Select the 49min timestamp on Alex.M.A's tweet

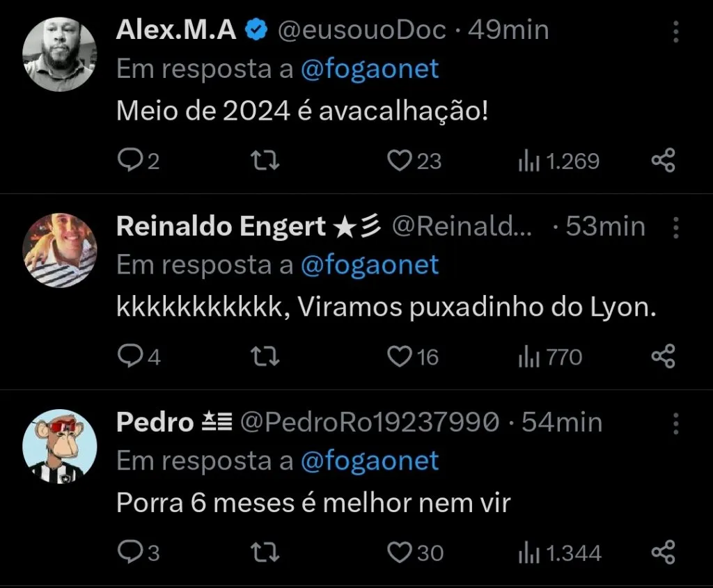(509, 29)
